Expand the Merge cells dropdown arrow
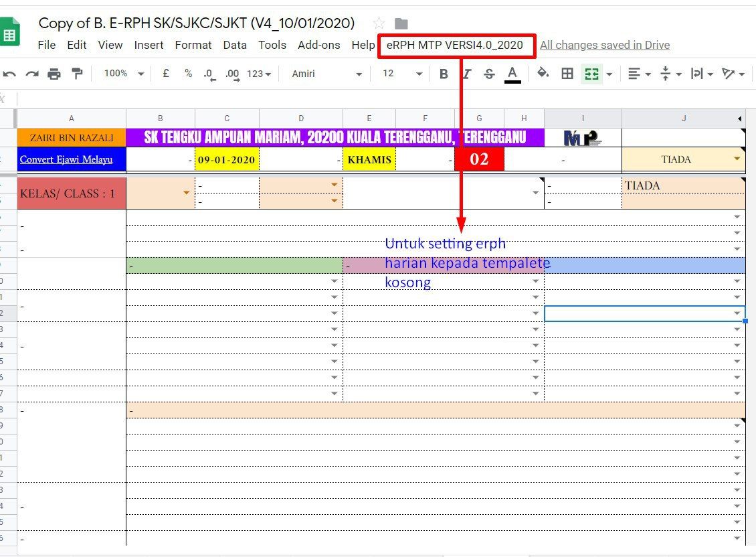The height and width of the screenshot is (557, 756). [609, 74]
